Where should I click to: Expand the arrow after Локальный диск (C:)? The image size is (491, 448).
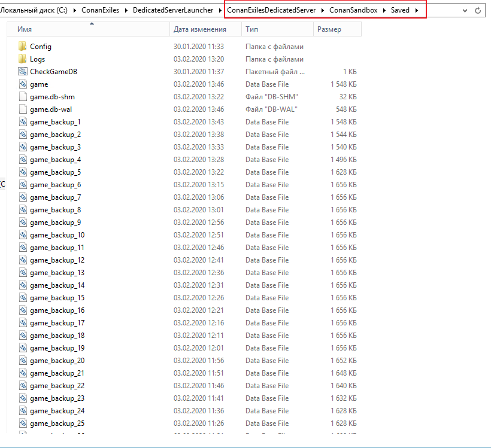(74, 10)
